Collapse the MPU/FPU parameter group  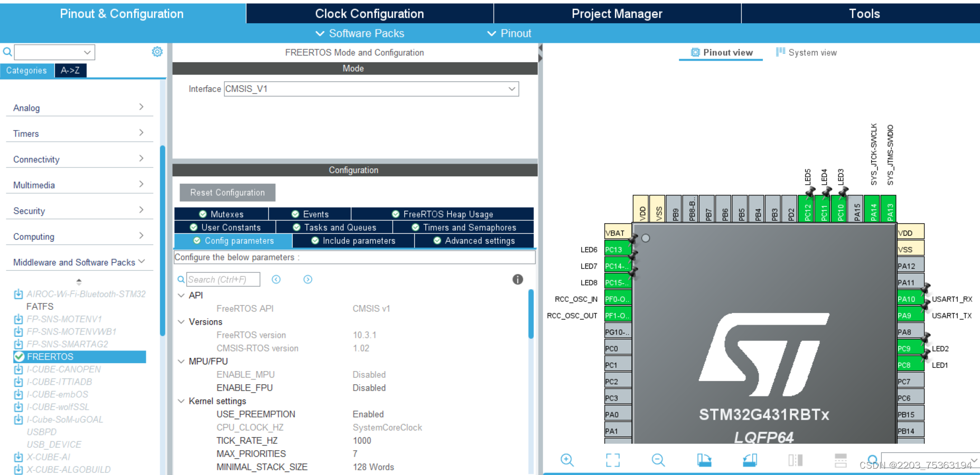point(181,361)
